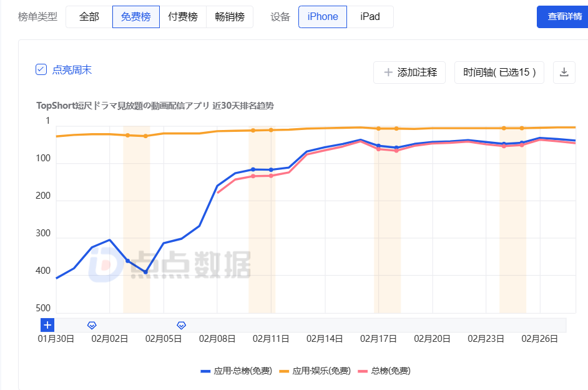This screenshot has width=588, height=390.
Task: Click the plus icon on 添加注释 button
Action: tap(387, 72)
